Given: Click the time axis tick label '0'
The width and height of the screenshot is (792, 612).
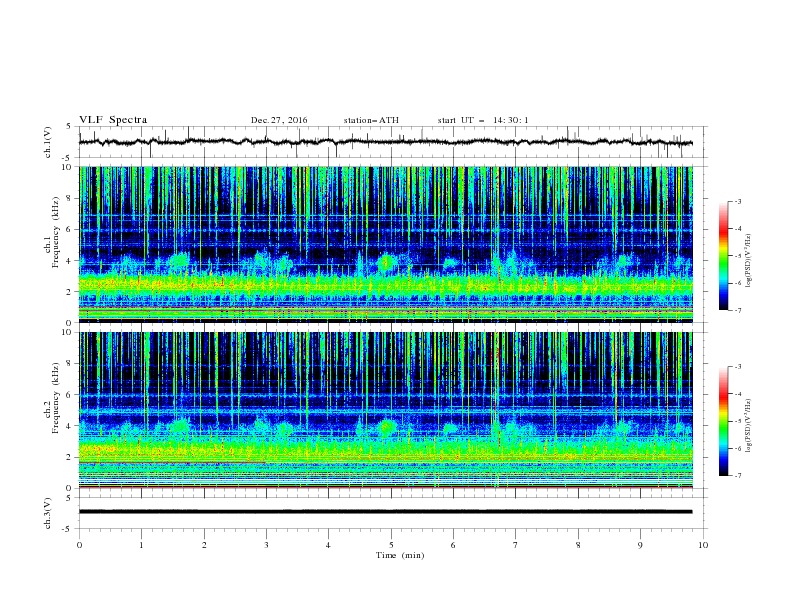Looking at the screenshot, I should pyautogui.click(x=79, y=545).
